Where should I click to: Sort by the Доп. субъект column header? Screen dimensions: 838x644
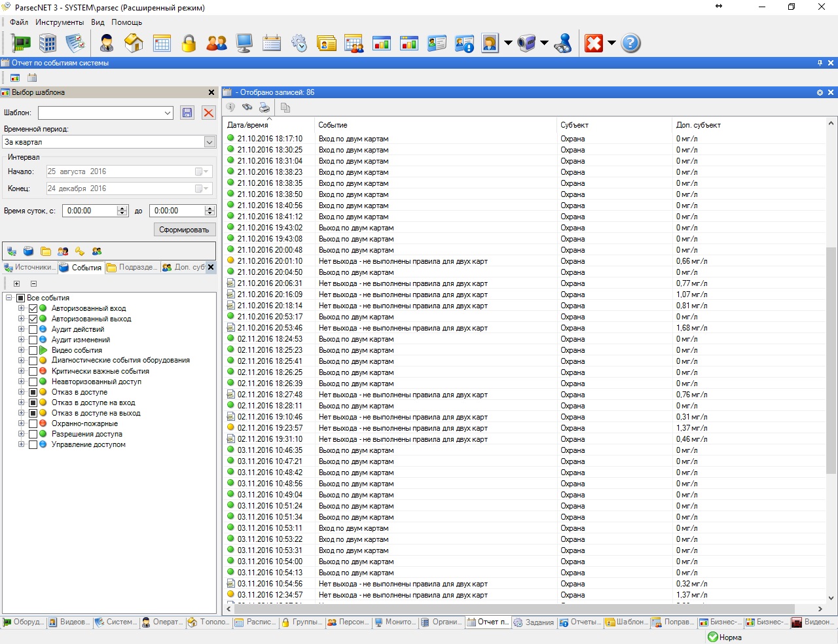click(x=749, y=125)
